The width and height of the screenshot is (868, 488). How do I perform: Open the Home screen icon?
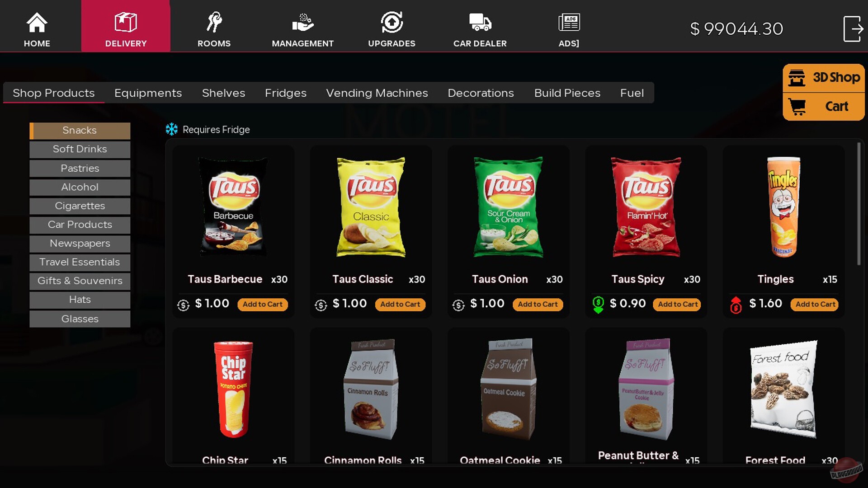pyautogui.click(x=37, y=23)
